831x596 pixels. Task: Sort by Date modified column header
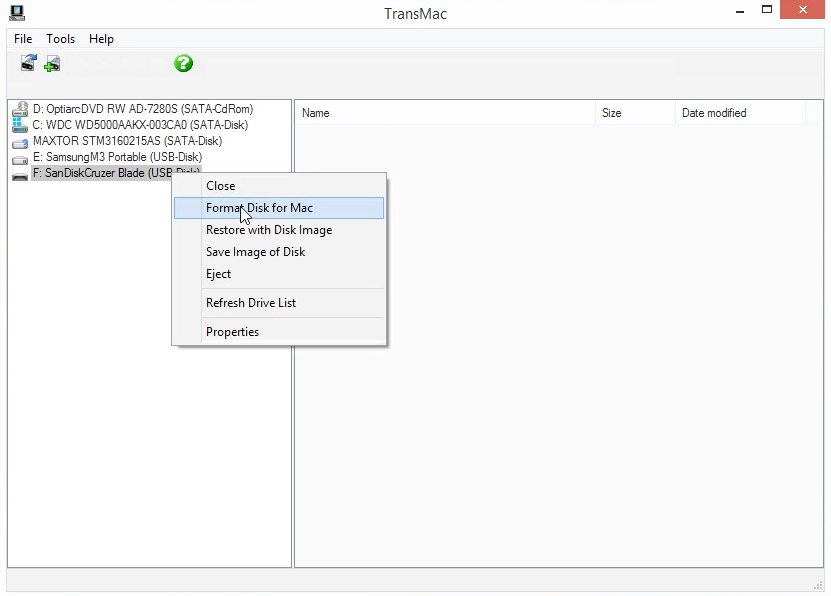click(x=740, y=113)
